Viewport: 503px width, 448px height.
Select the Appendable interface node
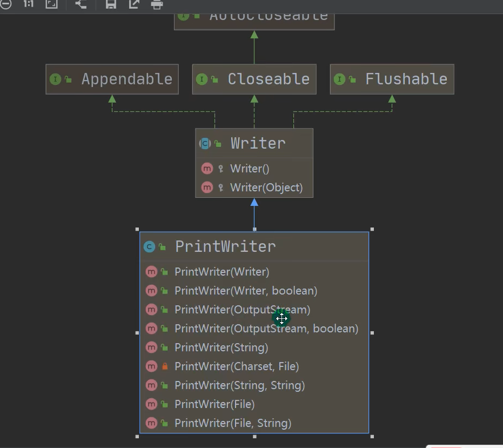pyautogui.click(x=112, y=79)
